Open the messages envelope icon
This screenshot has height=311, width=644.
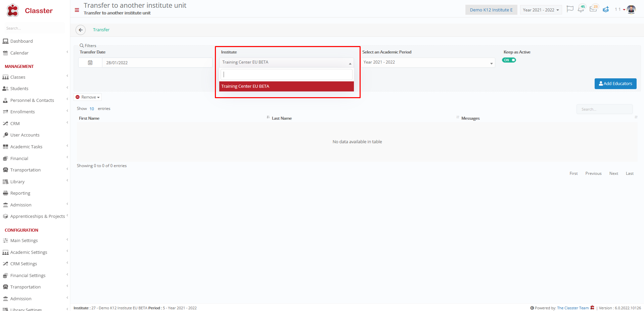pyautogui.click(x=593, y=9)
